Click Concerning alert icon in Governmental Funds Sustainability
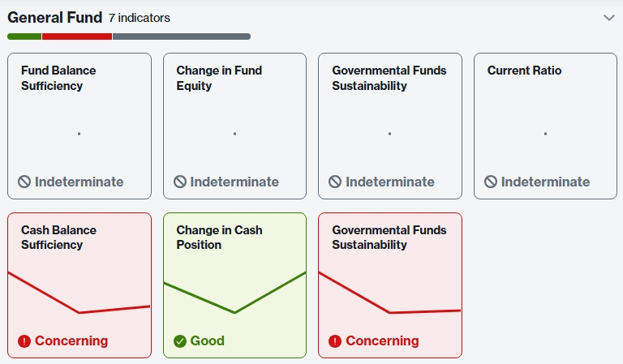Viewport: 623px width, 364px height. pyautogui.click(x=335, y=341)
